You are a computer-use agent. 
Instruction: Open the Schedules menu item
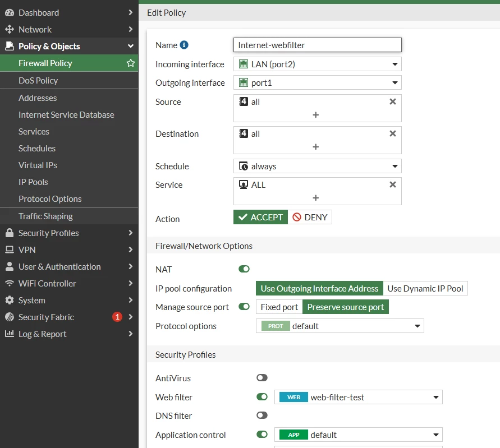(69, 148)
